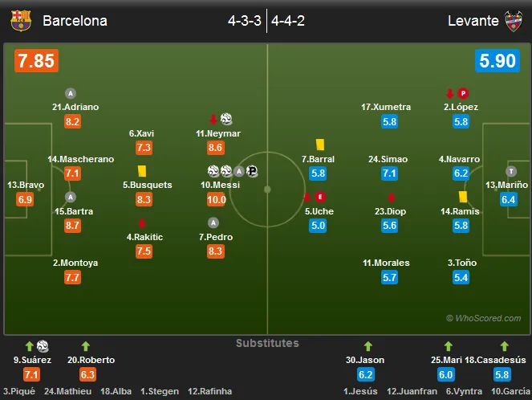Open the 24.Simao player name
The height and width of the screenshot is (400, 532).
[388, 159]
